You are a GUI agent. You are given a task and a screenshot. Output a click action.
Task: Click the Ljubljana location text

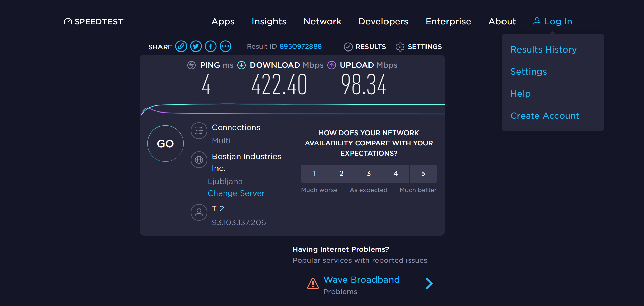(225, 181)
